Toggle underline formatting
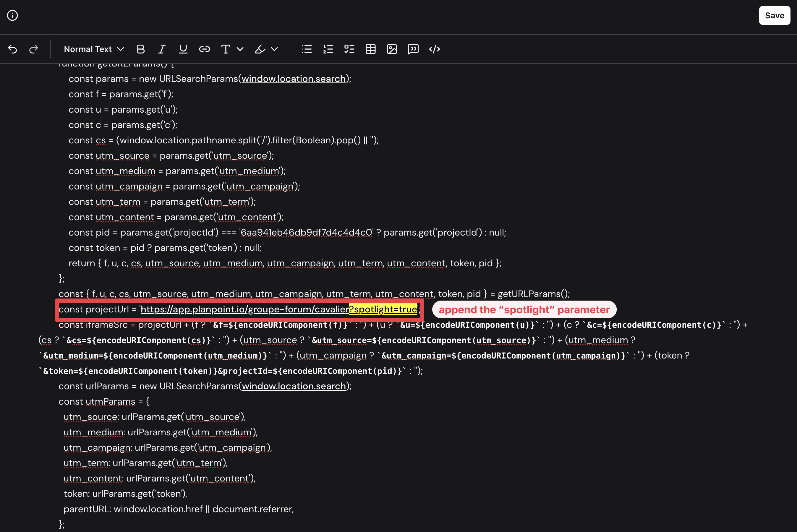The height and width of the screenshot is (532, 797). pyautogui.click(x=183, y=49)
